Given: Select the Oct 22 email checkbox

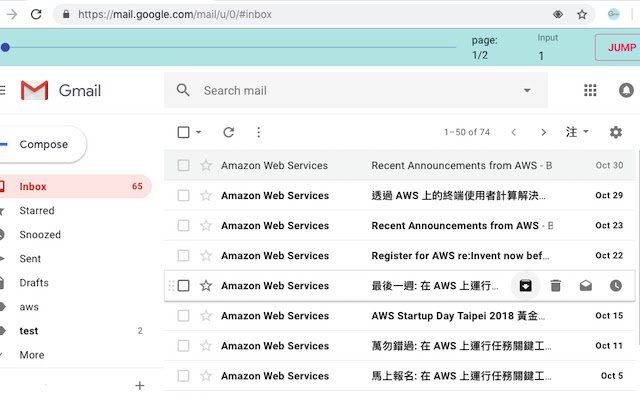Looking at the screenshot, I should [183, 256].
